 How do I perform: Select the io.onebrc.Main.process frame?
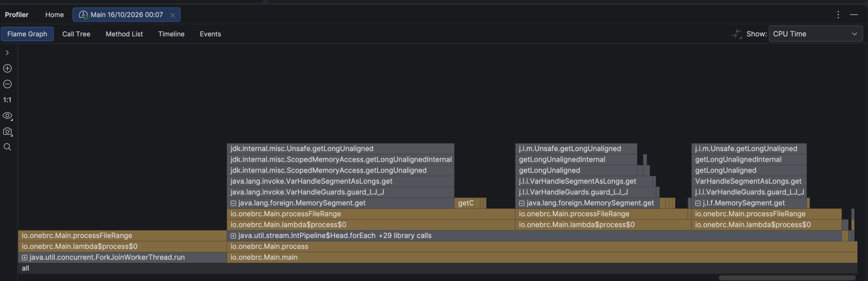[x=542, y=247]
